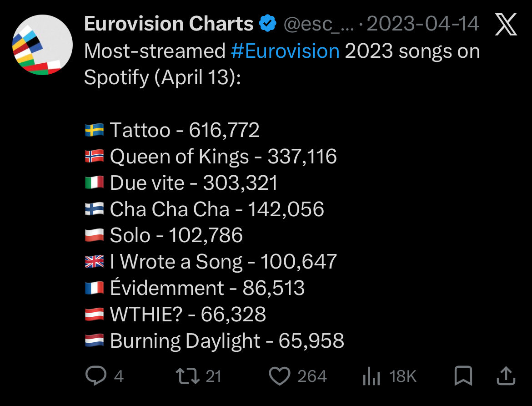Repost this tweet using retweet icon

pyautogui.click(x=186, y=376)
